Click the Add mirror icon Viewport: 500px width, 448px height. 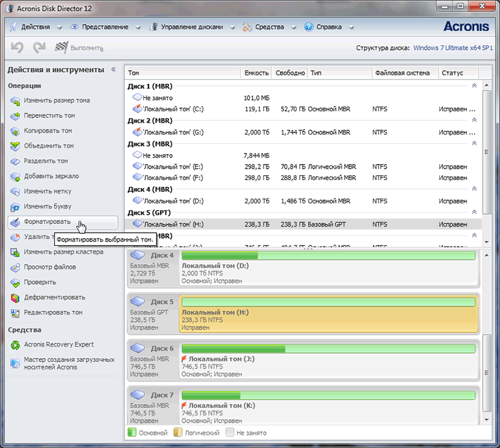(15, 176)
